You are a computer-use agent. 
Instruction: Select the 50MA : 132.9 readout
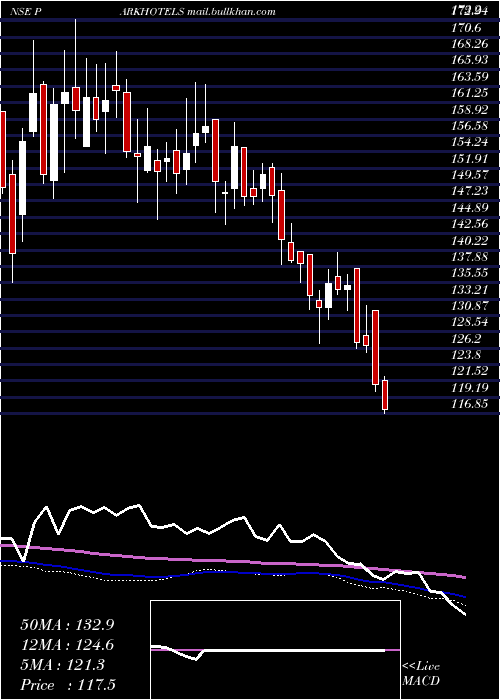point(67,625)
